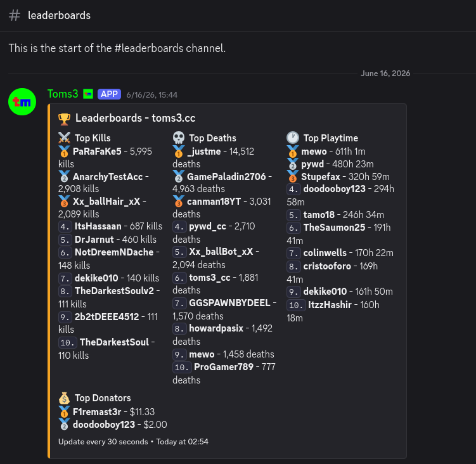Click the orange accent bar of the embed

coord(49,281)
